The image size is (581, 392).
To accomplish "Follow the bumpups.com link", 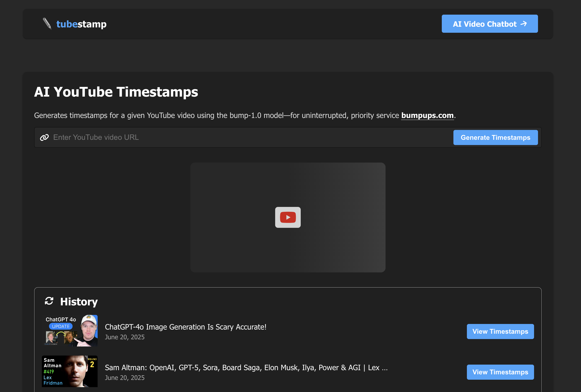I will [427, 115].
